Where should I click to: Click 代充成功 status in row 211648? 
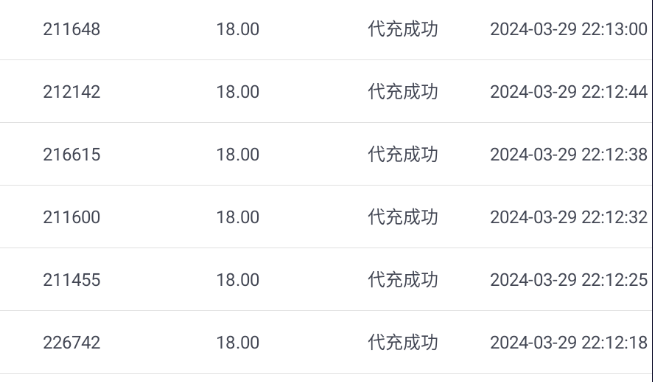click(x=403, y=29)
